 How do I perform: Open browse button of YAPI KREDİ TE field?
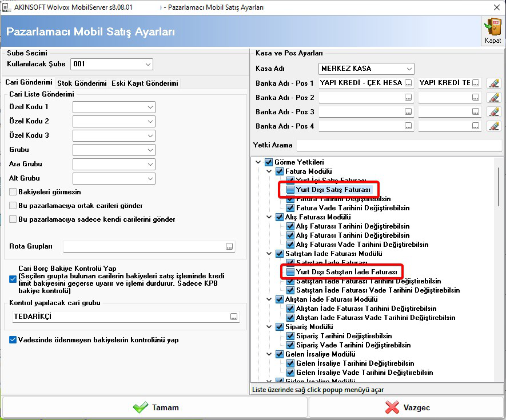(x=476, y=83)
